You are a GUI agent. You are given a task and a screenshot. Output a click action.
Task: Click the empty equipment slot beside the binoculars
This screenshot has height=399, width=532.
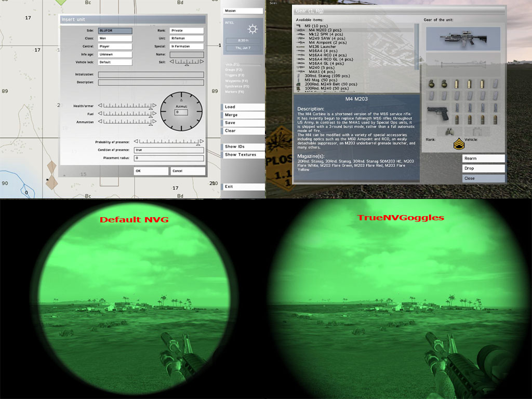pos(476,131)
